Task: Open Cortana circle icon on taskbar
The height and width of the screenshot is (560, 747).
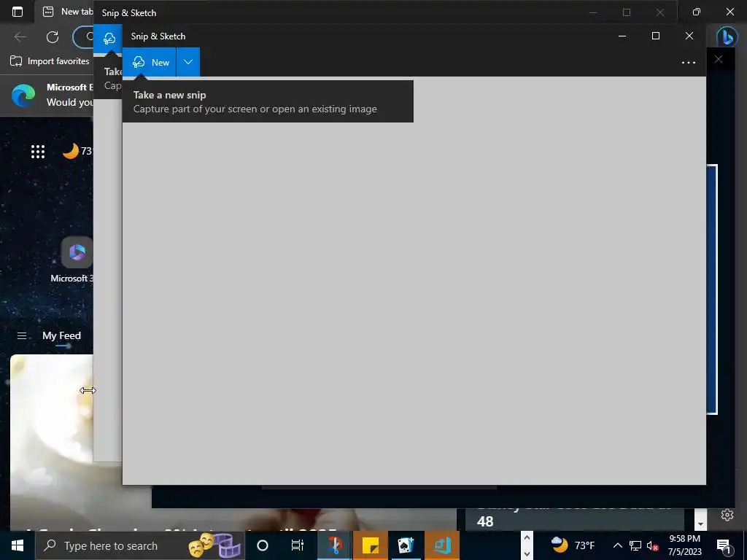Action: coord(263,545)
